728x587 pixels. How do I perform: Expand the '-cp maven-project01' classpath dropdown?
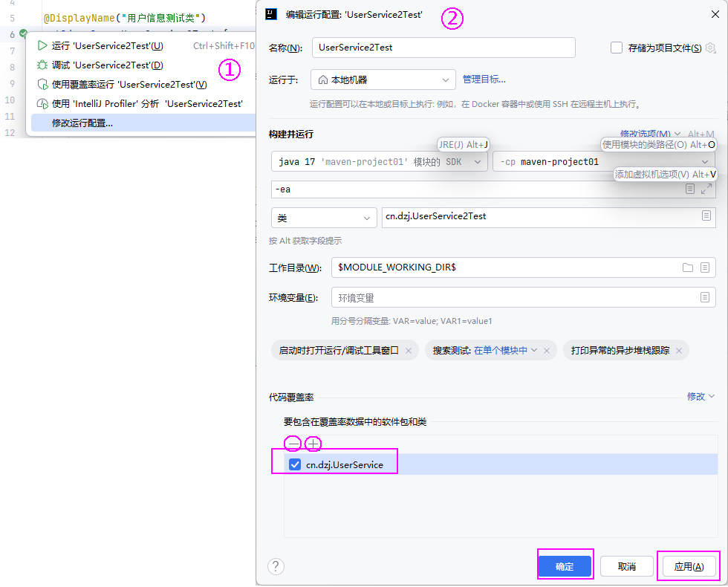coord(704,161)
